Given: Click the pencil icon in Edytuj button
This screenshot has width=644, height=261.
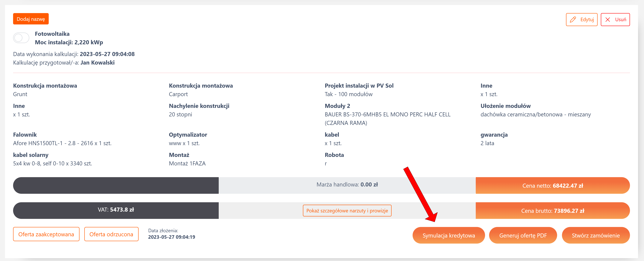Looking at the screenshot, I should [573, 20].
